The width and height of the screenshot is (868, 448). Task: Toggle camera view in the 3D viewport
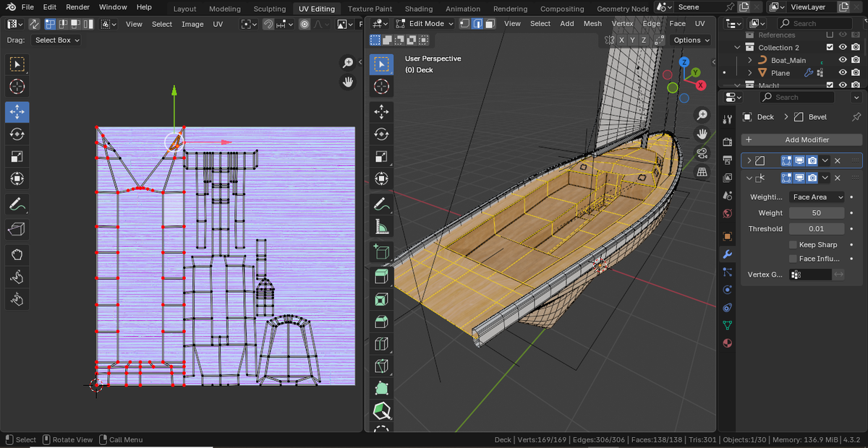702,152
